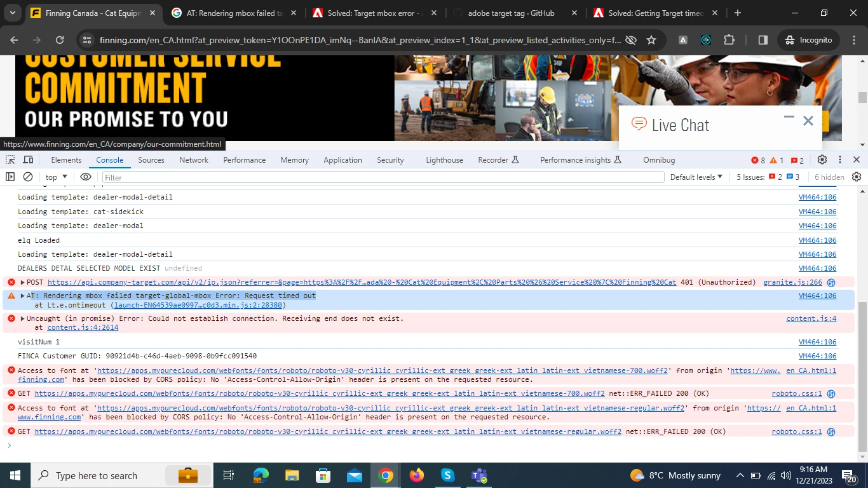Click the browser address bar URL
Image resolution: width=868 pixels, height=488 pixels.
(360, 40)
